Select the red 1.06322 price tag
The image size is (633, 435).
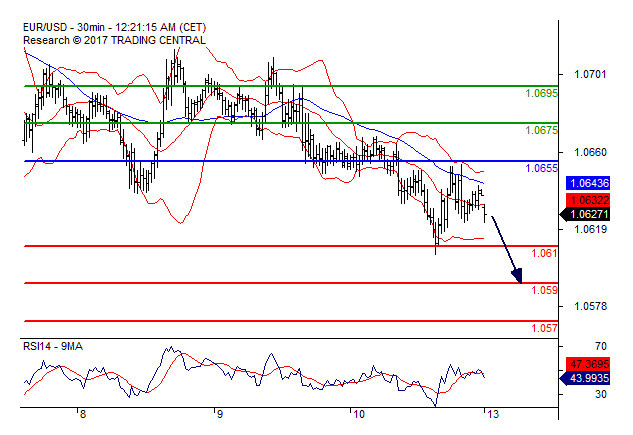click(588, 200)
